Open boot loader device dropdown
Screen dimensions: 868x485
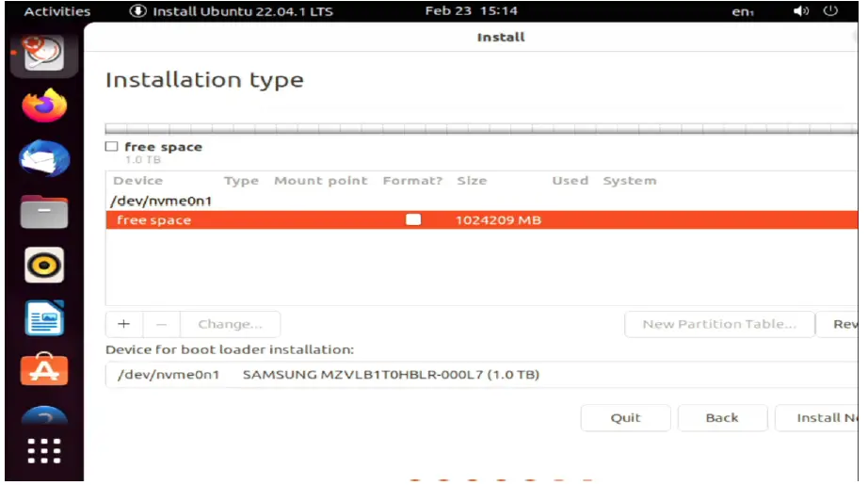(x=482, y=375)
